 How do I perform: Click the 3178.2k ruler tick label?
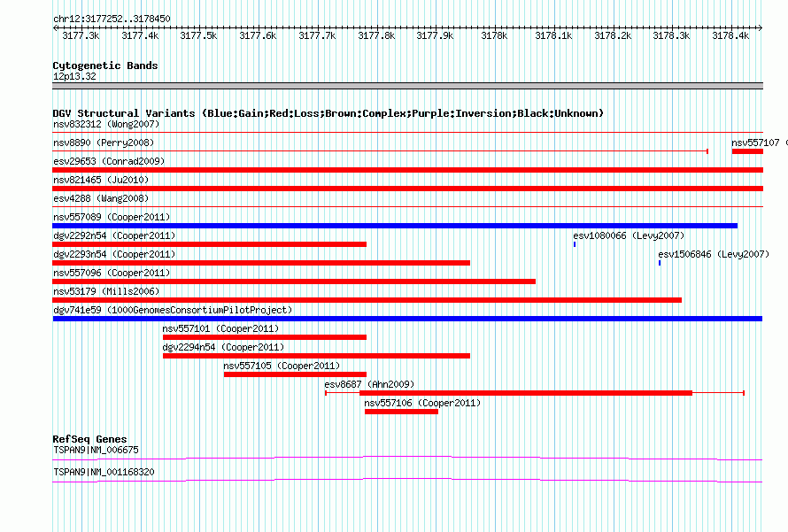tap(613, 35)
